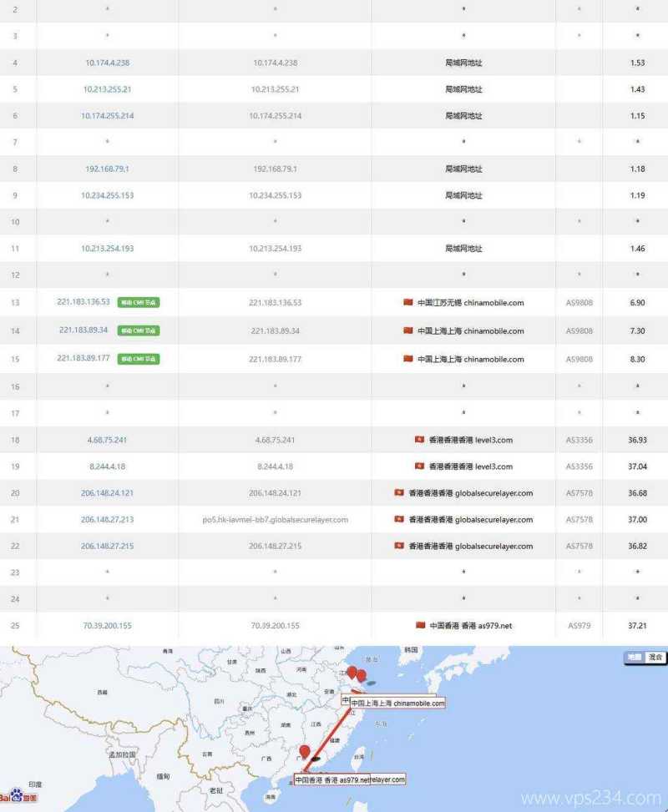Open IP link 206.148.27.213
Viewport: 668px width, 812px height.
[x=107, y=520]
